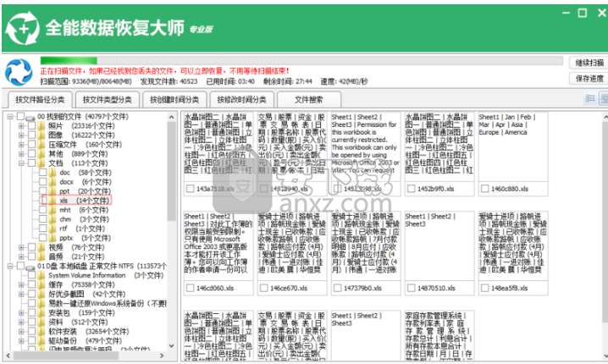Screen dimensions: 608x364
Task: Select checkbox for 148ea5f8.xls
Action: [x=484, y=288]
